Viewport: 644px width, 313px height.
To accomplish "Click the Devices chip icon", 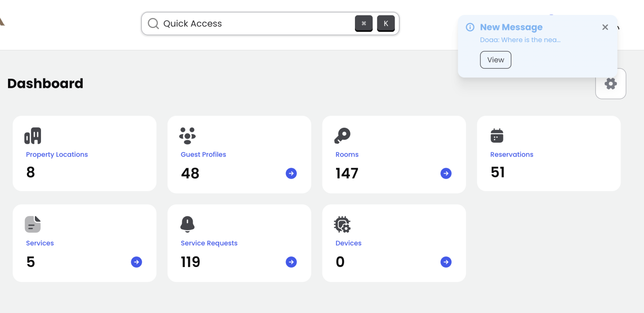I will 342,224.
